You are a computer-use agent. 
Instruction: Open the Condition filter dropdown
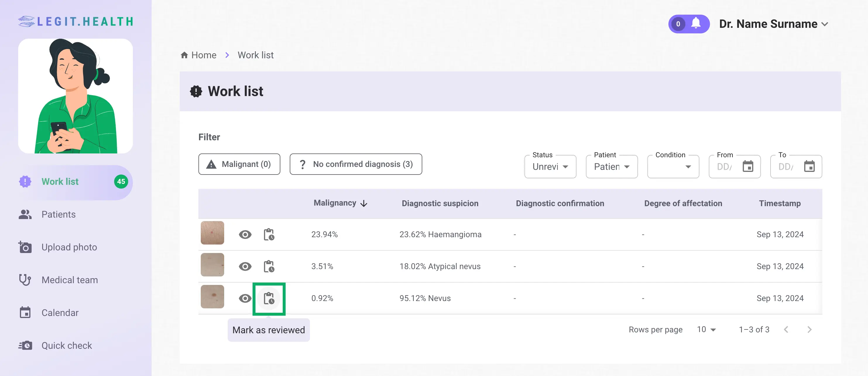(x=673, y=167)
